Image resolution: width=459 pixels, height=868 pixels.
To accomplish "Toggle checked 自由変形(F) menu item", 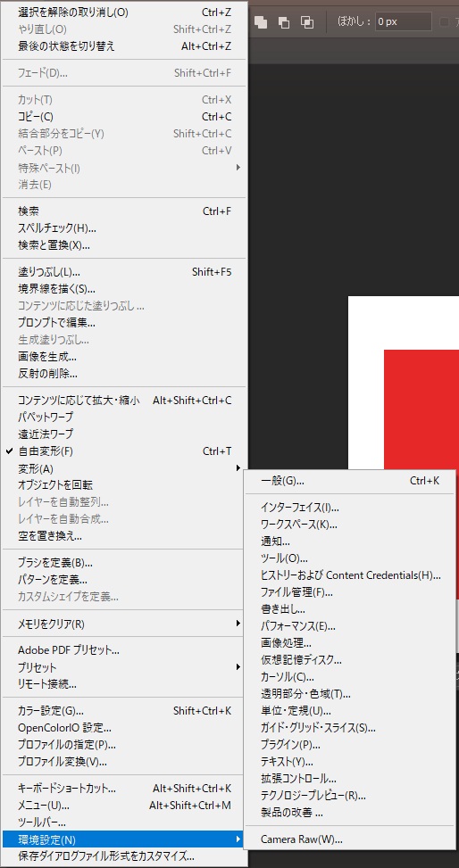I will coord(125,451).
